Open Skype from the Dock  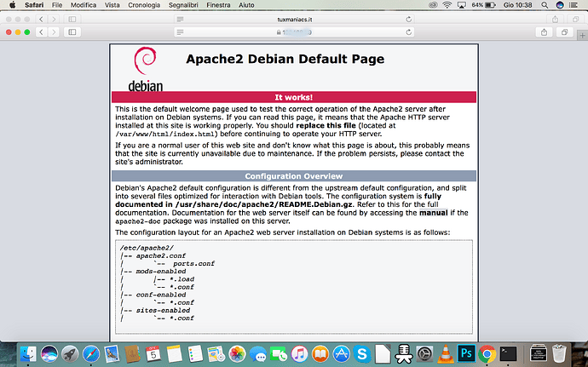coord(361,354)
